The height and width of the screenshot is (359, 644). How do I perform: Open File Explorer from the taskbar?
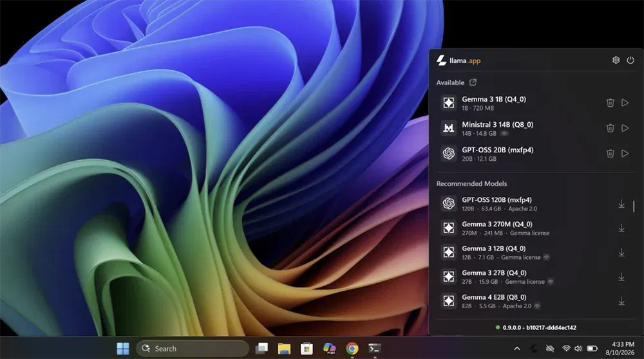tap(284, 348)
